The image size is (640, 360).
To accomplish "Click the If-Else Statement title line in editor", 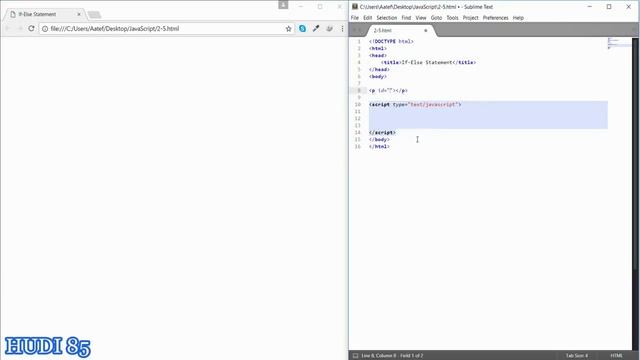I will point(429,62).
